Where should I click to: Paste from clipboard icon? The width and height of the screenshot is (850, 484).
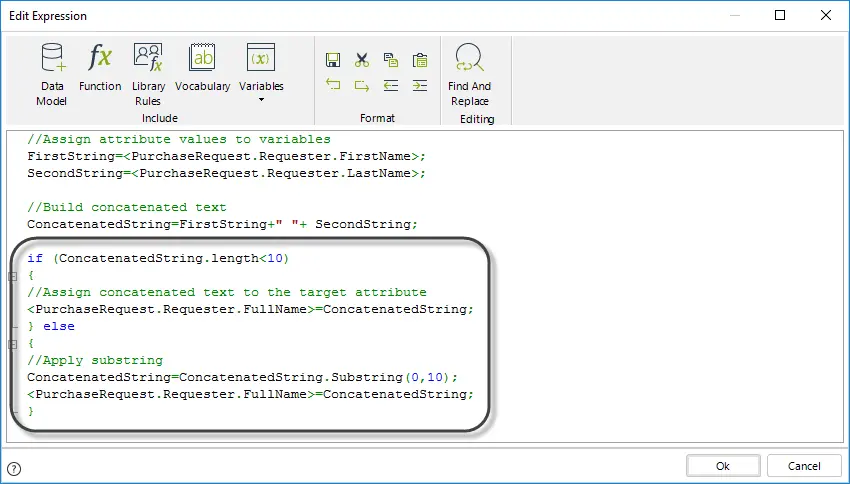[420, 60]
